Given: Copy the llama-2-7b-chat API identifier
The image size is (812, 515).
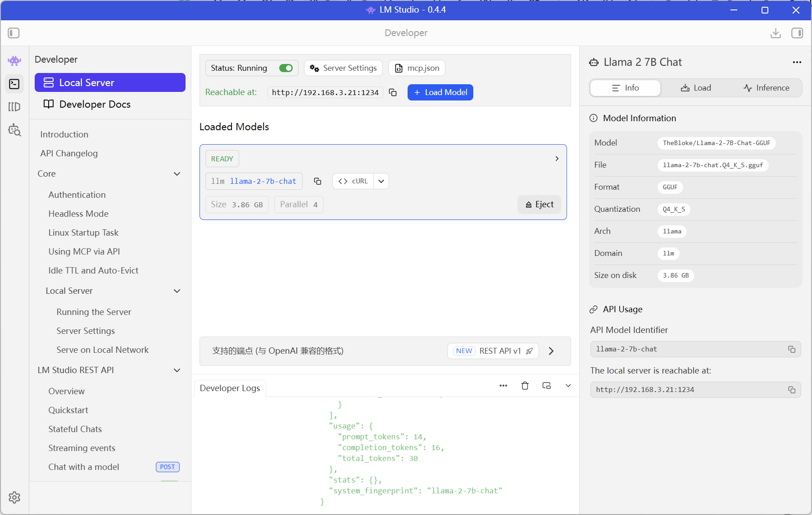Looking at the screenshot, I should tap(792, 349).
